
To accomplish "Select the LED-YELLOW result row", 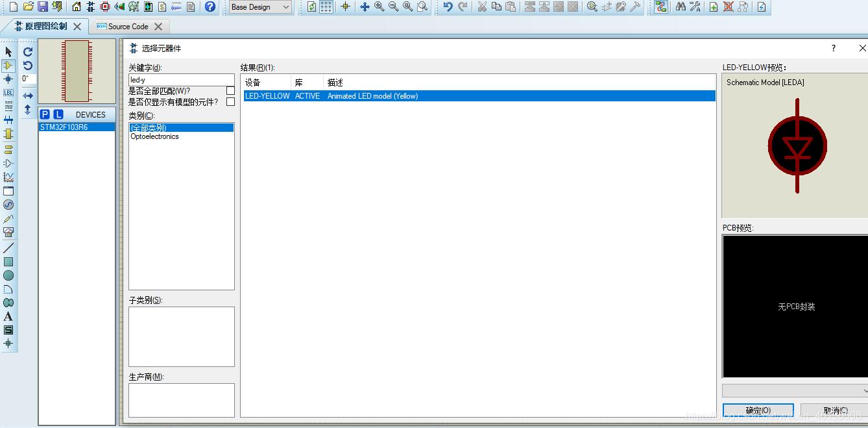I will (x=479, y=95).
